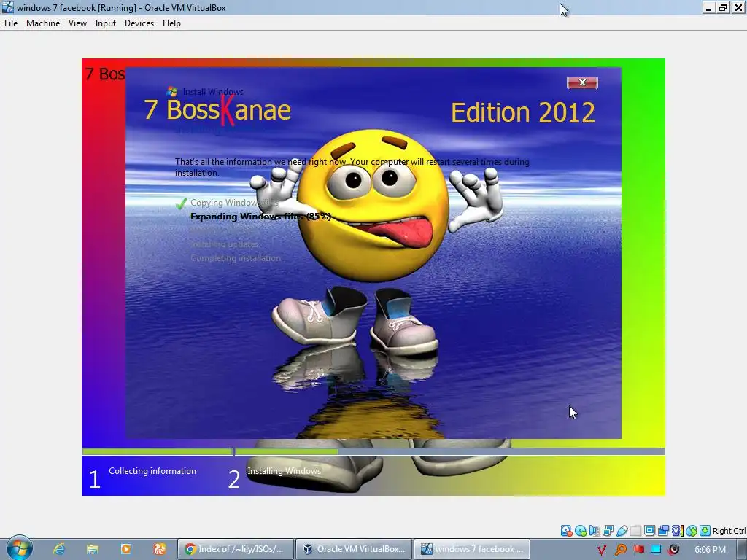Click the Right Ctrl host key label
The image size is (747, 560).
click(729, 531)
